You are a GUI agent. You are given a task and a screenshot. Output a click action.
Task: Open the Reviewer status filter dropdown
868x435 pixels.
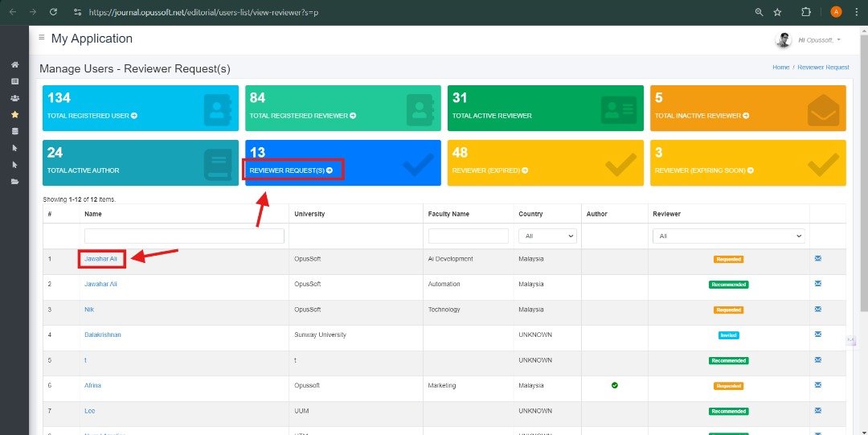[x=728, y=236]
